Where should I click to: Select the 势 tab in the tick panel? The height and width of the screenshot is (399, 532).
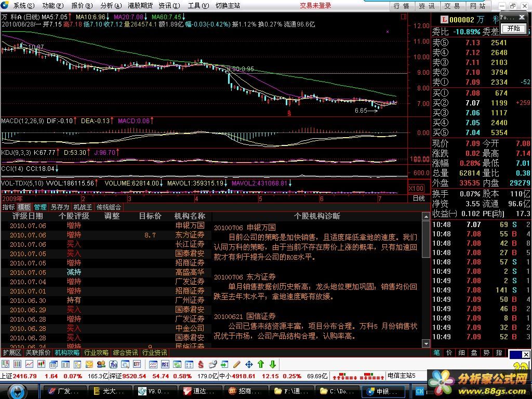coord(486,353)
